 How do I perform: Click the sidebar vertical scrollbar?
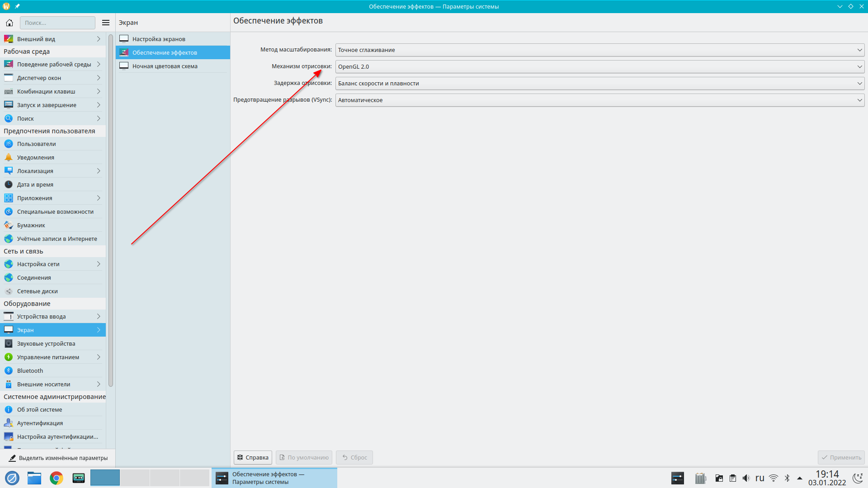(x=111, y=210)
